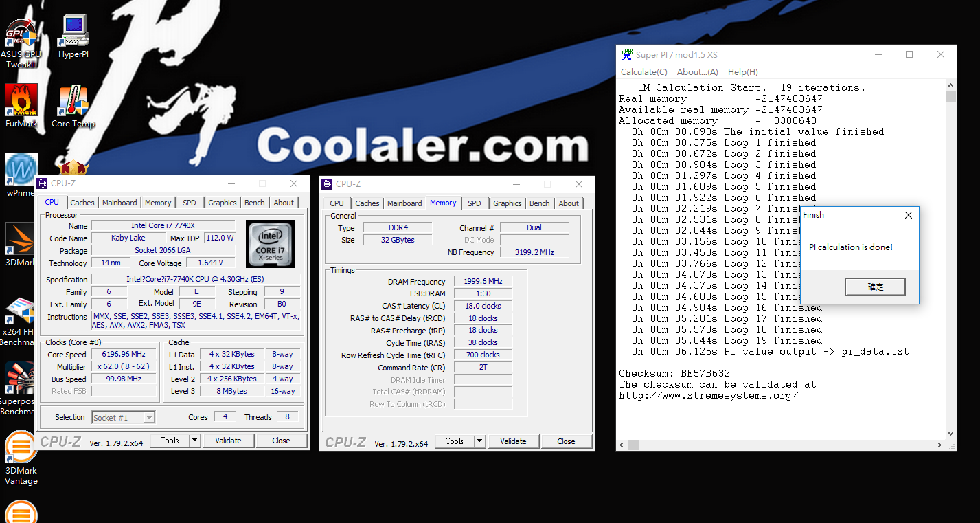Click the Core Speed value 6196.96 MHz
The width and height of the screenshot is (980, 523).
coord(124,355)
